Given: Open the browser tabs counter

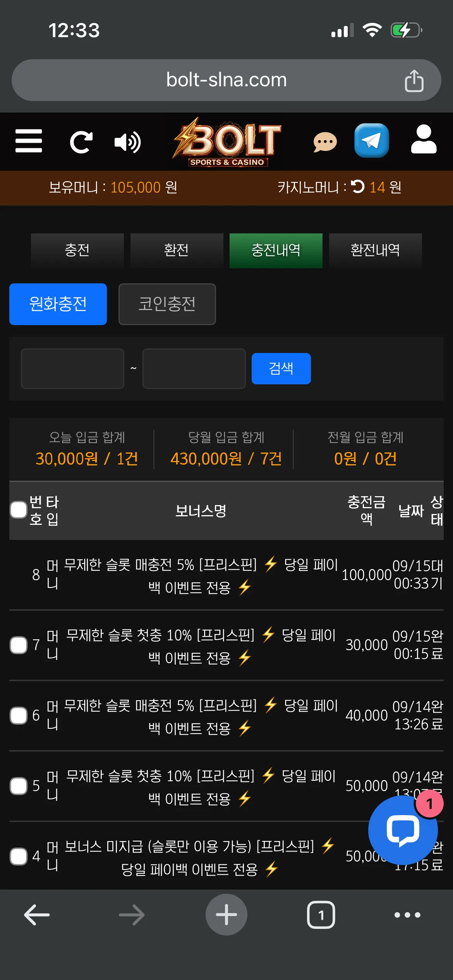Looking at the screenshot, I should tap(321, 915).
